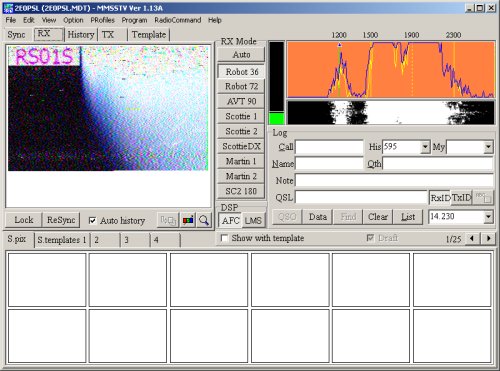500x371 pixels.
Task: Toggle the LMS DSP filter button
Action: click(x=253, y=221)
